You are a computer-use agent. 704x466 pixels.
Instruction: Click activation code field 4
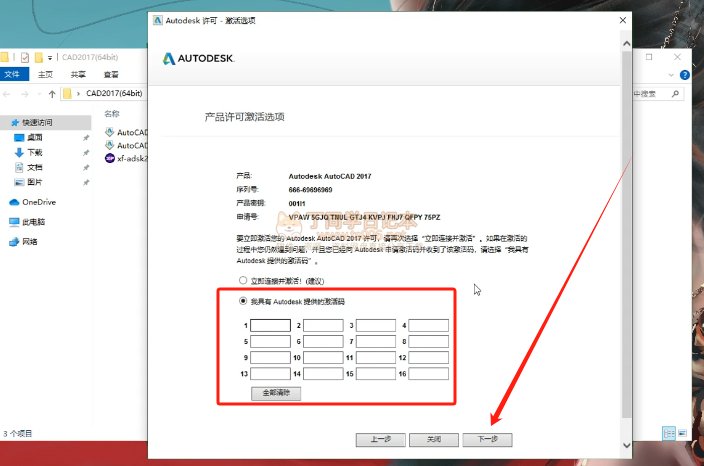click(428, 325)
